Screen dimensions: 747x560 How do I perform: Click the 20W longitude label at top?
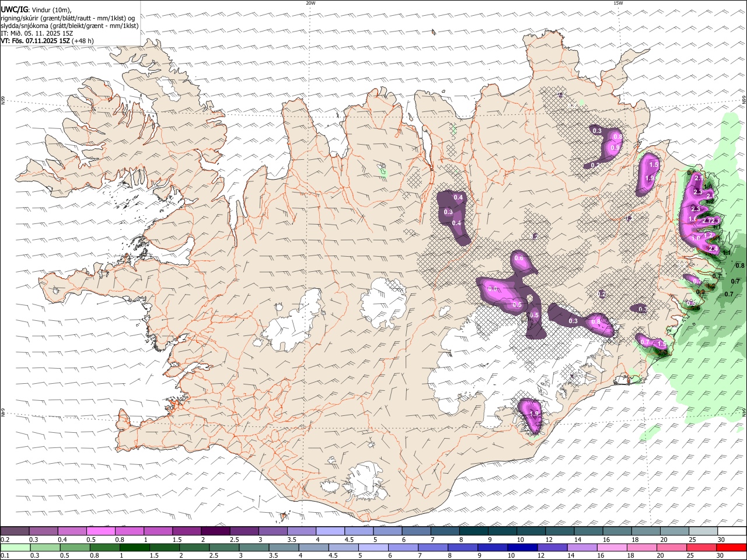(310, 3)
